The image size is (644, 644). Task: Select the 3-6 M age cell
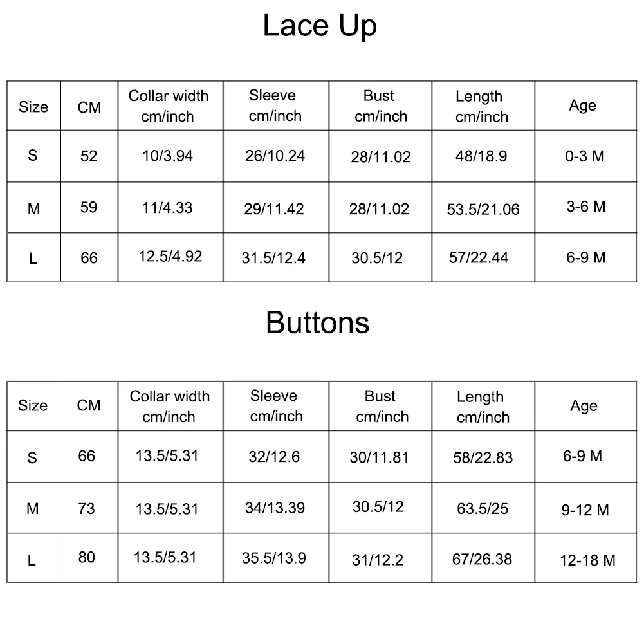pos(585,207)
